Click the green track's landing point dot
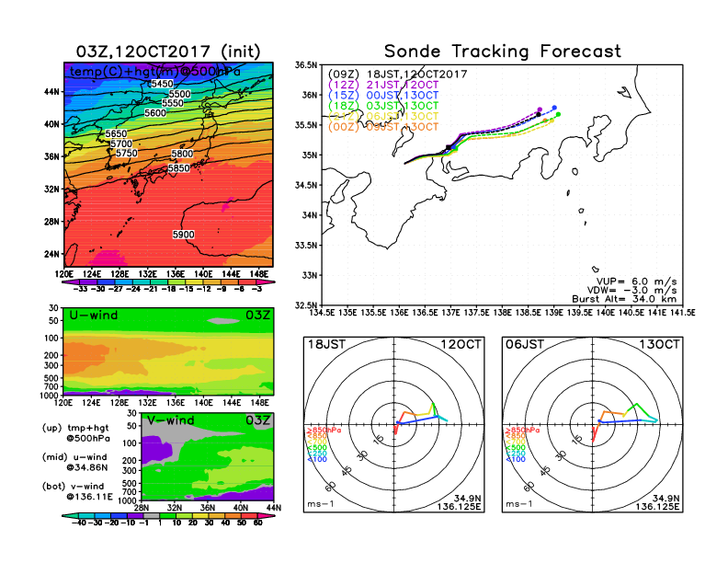 558,114
